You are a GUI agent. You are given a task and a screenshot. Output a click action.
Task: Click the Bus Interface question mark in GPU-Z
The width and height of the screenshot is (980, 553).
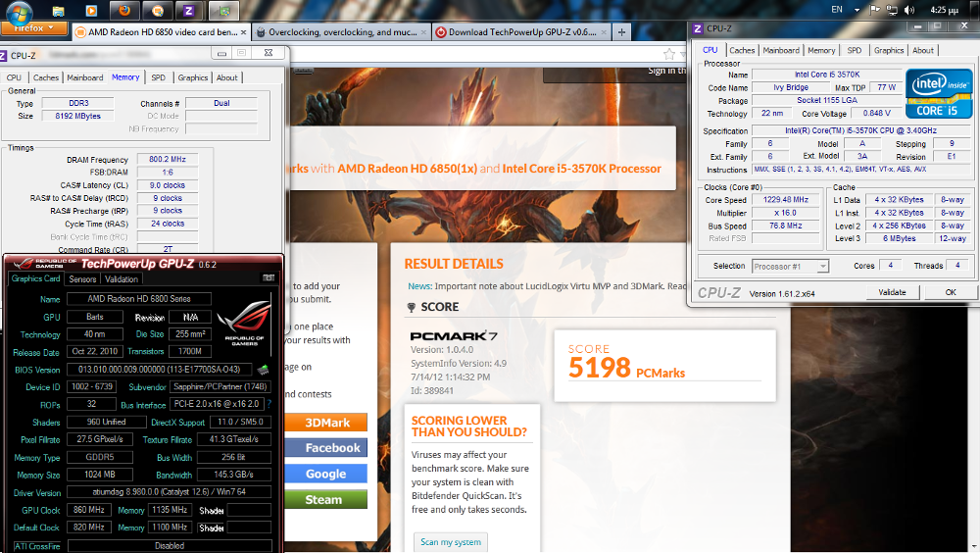click(x=269, y=404)
